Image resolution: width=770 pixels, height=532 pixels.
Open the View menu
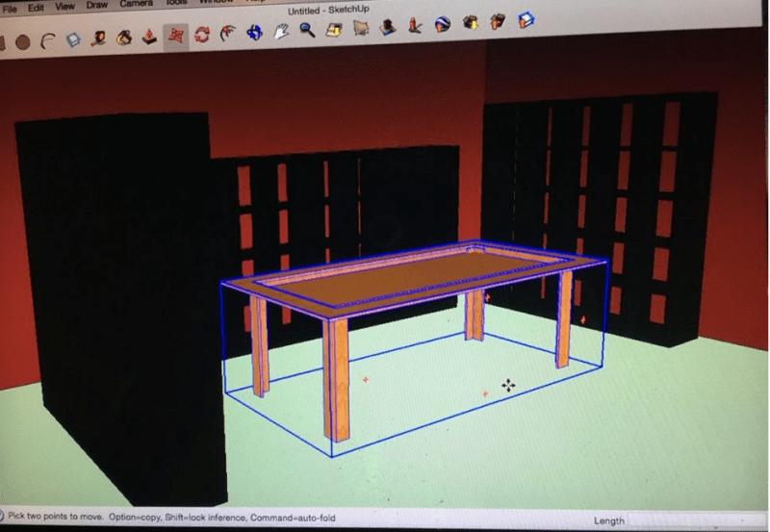[64, 6]
